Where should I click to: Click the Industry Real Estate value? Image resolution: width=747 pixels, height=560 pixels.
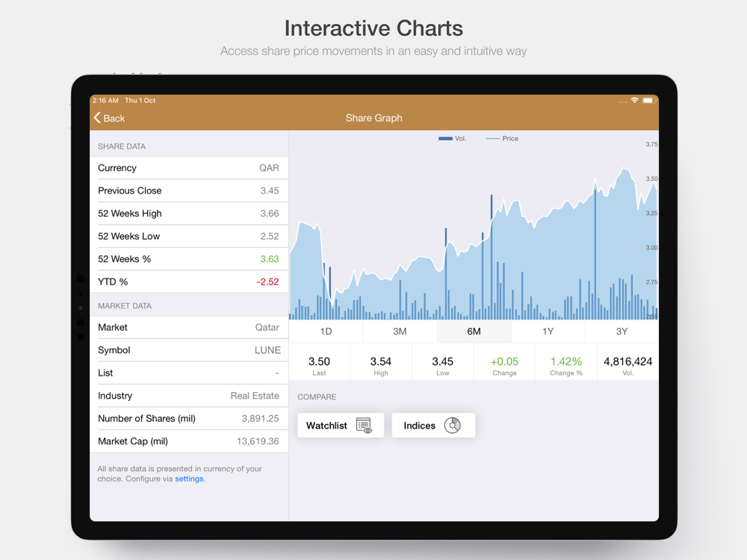click(255, 396)
